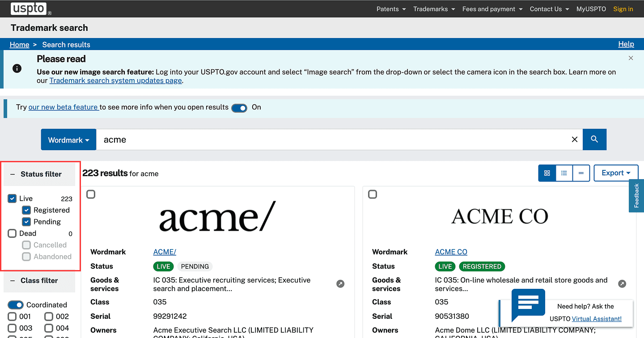Open the Help link
644x338 pixels.
(x=626, y=44)
